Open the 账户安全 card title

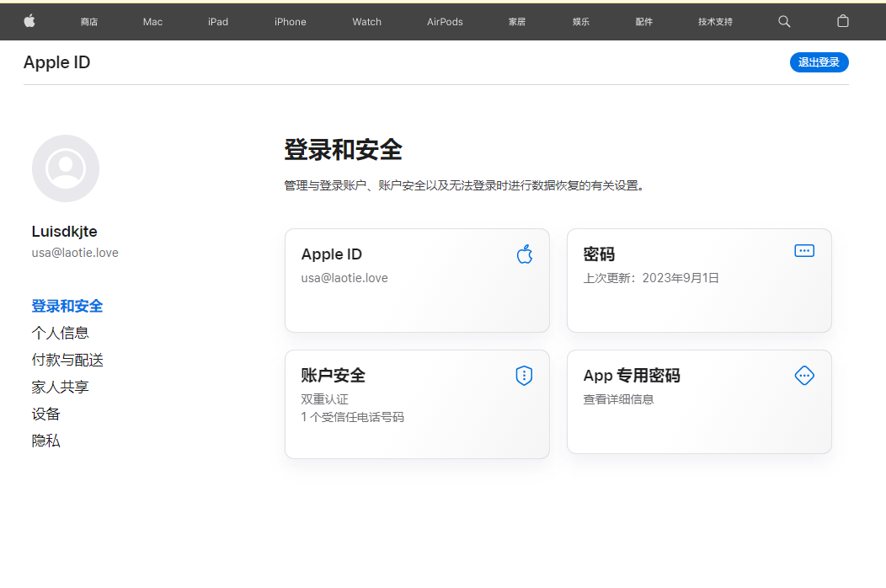[x=334, y=376]
